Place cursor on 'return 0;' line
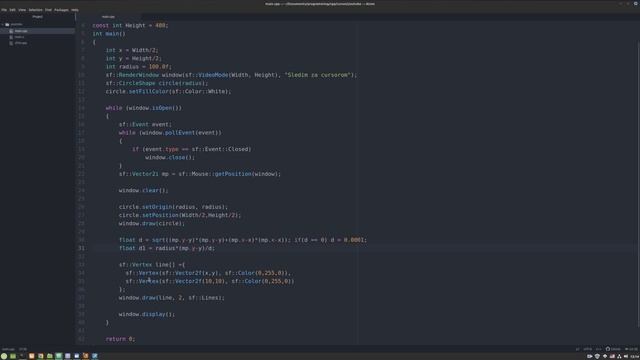Image resolution: width=640 pixels, height=360 pixels. (x=120, y=339)
